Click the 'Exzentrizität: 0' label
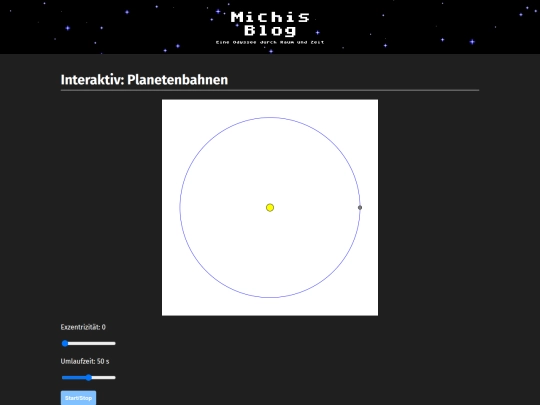The image size is (540, 405). 83,327
